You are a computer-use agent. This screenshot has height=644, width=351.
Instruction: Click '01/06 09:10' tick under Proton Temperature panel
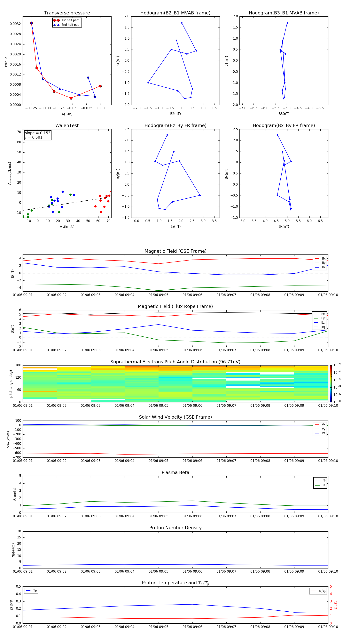pos(328,627)
